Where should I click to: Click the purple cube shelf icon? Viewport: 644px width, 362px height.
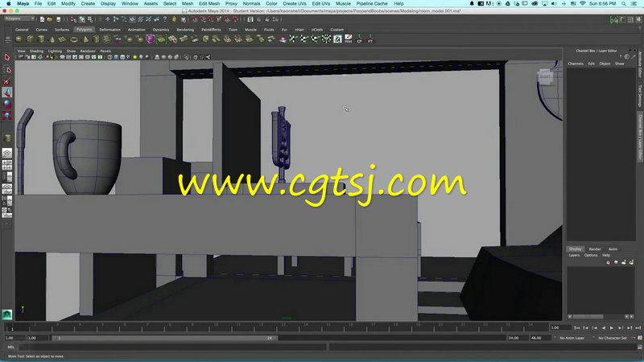coord(151,39)
